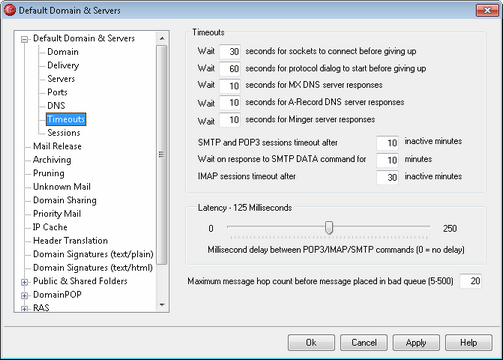This screenshot has width=503, height=360.
Task: Go to the Priority Mail page
Action: point(57,214)
